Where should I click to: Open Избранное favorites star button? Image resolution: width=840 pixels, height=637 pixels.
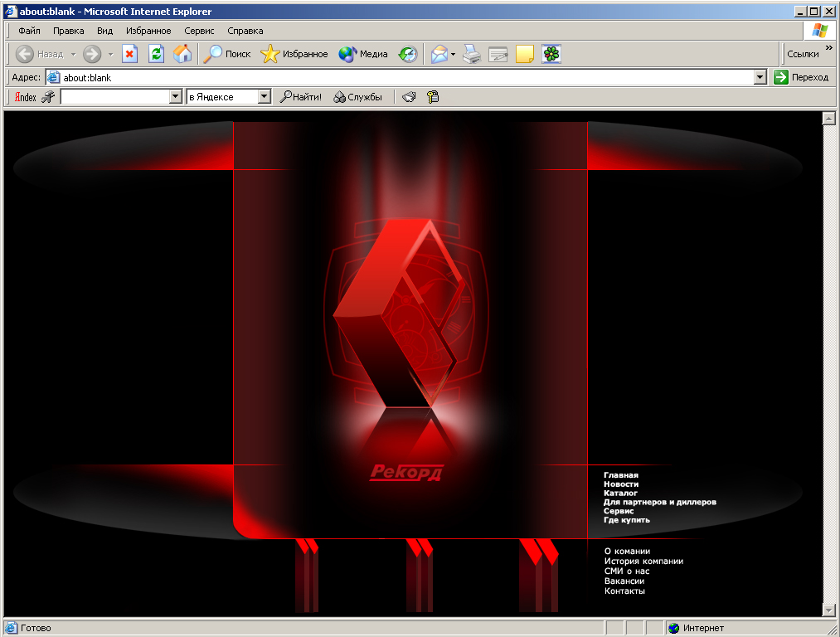coord(294,54)
